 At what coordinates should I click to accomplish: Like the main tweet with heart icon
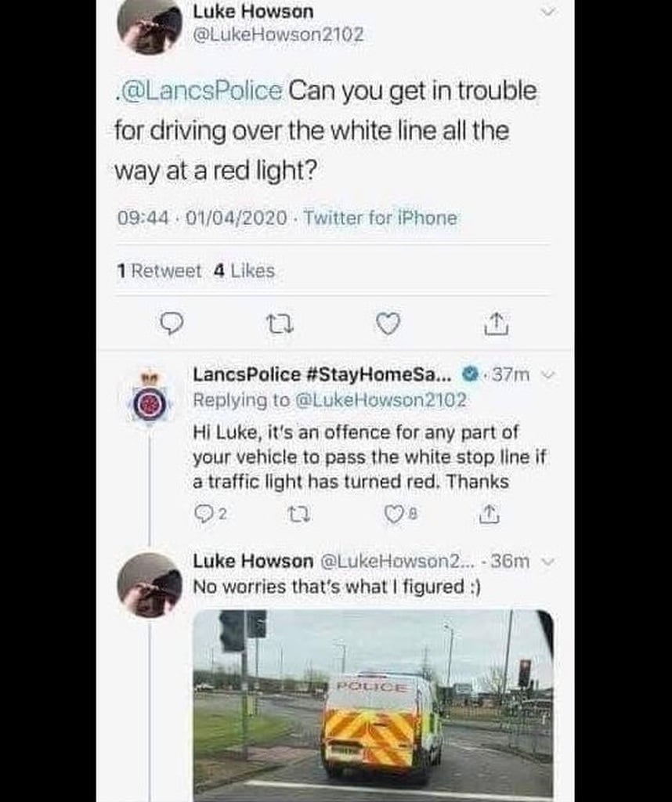(388, 323)
